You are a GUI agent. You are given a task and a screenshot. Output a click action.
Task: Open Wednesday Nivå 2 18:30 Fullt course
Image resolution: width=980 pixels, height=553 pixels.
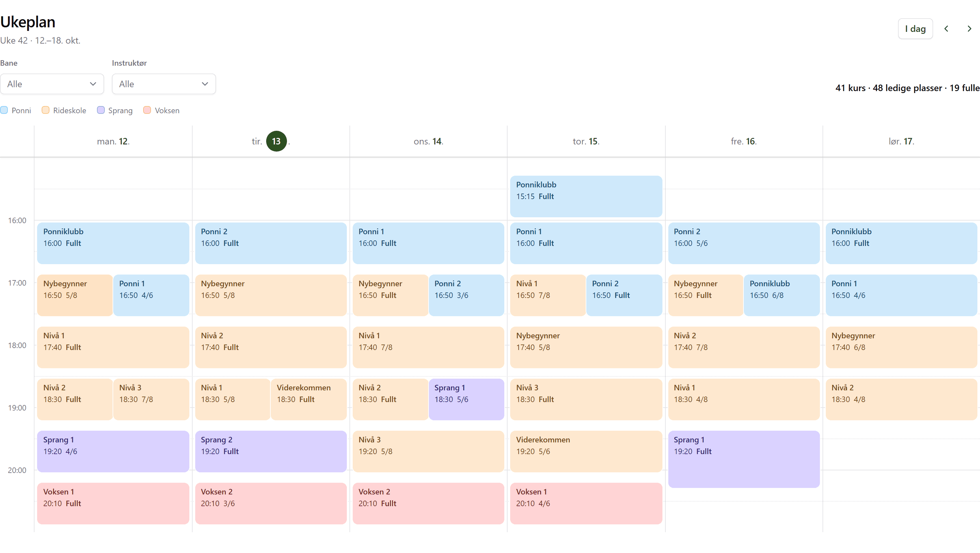point(390,399)
